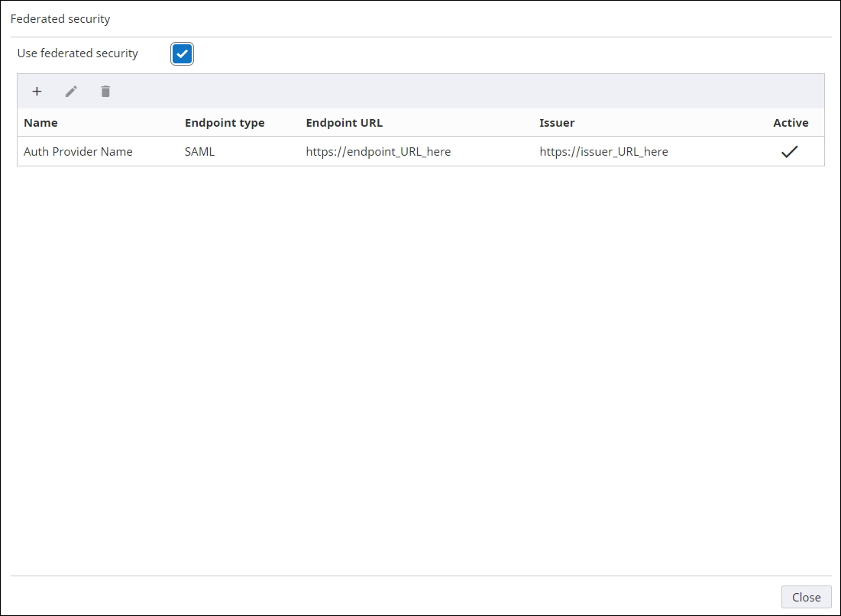Click the blank area beneath the provider table
This screenshot has width=841, height=616.
(420, 343)
